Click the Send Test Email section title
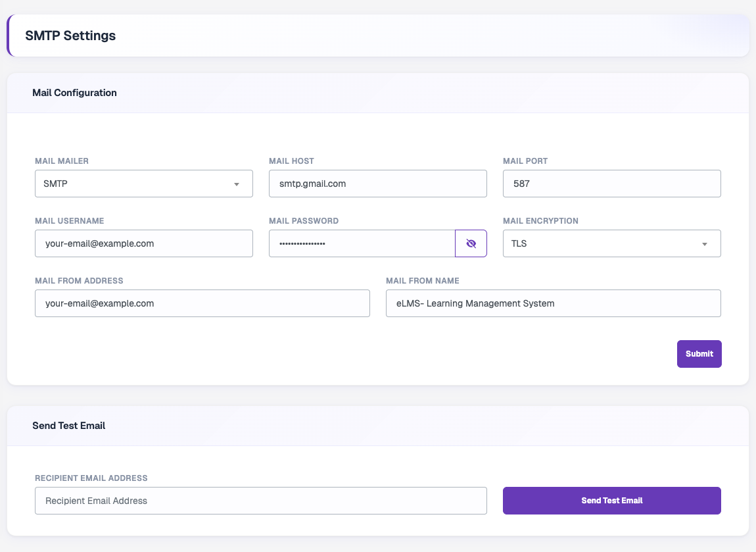This screenshot has height=552, width=756. (x=68, y=426)
